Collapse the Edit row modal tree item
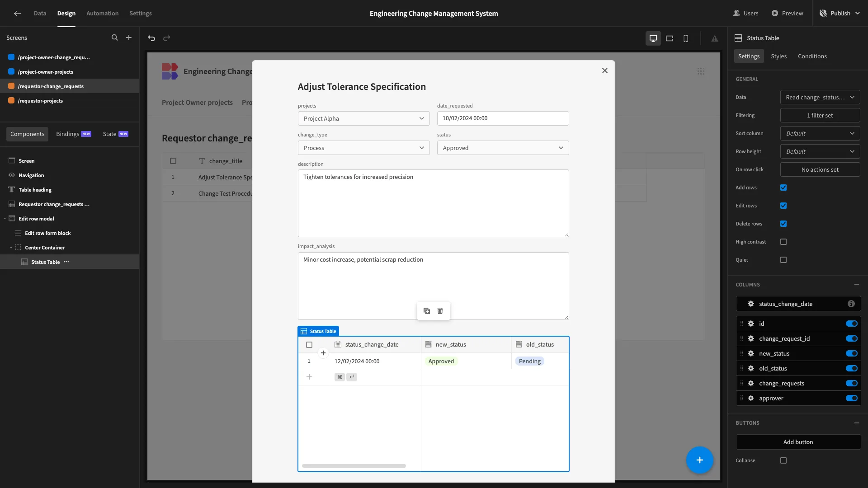Viewport: 868px width, 488px height. [5, 219]
